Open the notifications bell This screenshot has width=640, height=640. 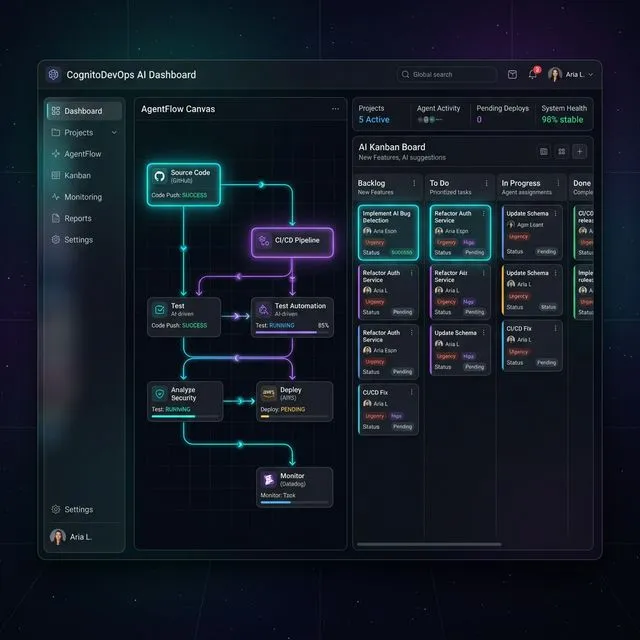[533, 74]
